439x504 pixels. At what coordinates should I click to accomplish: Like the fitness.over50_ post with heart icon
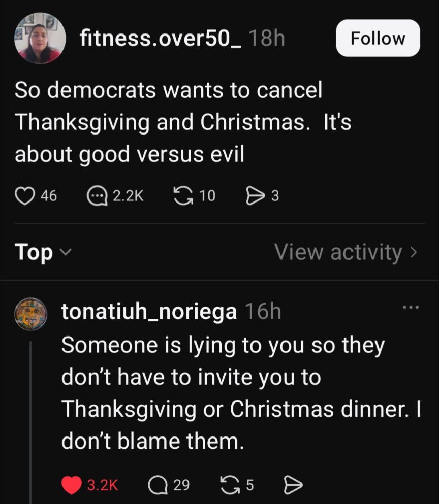[x=25, y=196]
